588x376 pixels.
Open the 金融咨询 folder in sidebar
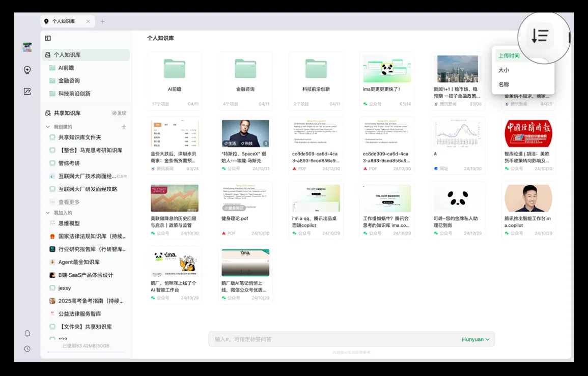point(69,81)
